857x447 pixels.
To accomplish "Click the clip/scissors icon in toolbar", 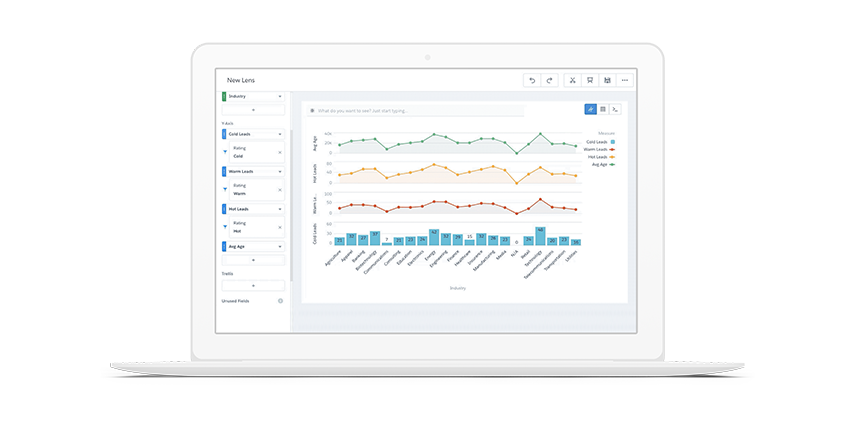I will coord(573,80).
